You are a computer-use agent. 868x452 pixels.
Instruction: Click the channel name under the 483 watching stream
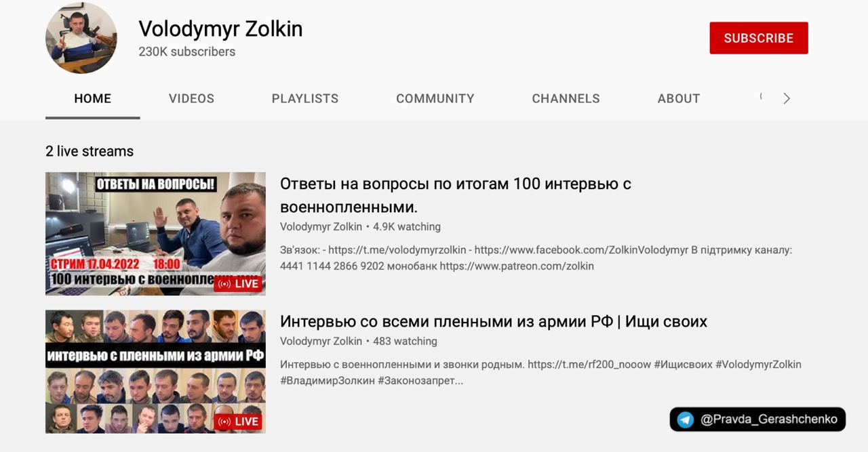(x=321, y=342)
